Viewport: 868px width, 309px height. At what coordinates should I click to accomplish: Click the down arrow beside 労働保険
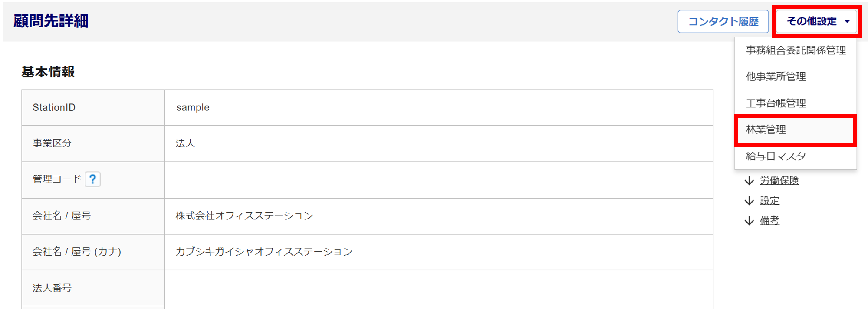click(x=749, y=180)
